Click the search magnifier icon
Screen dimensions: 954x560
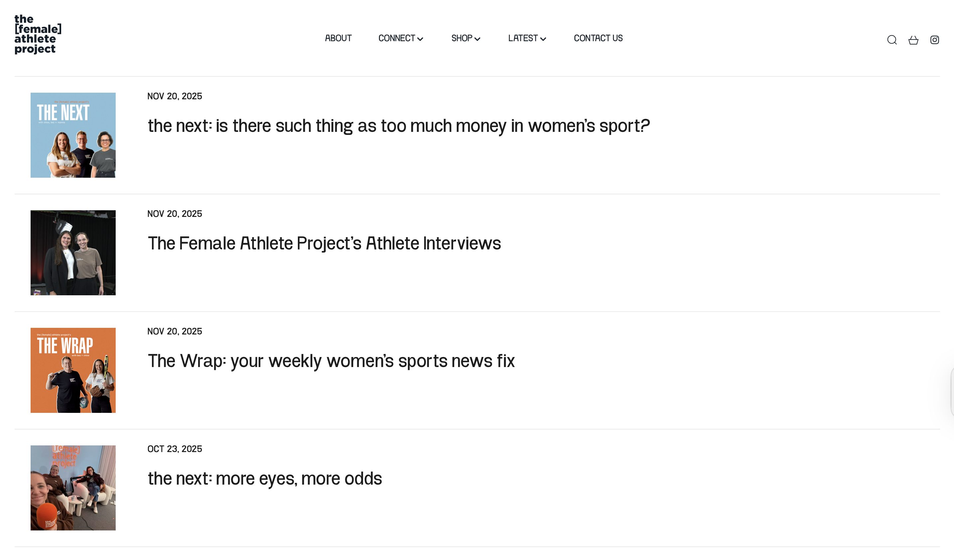[892, 40]
